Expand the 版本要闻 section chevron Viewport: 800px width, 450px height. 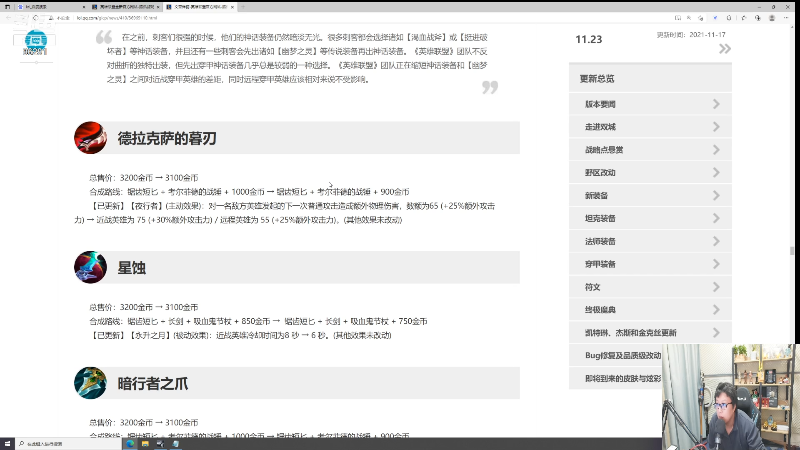716,104
